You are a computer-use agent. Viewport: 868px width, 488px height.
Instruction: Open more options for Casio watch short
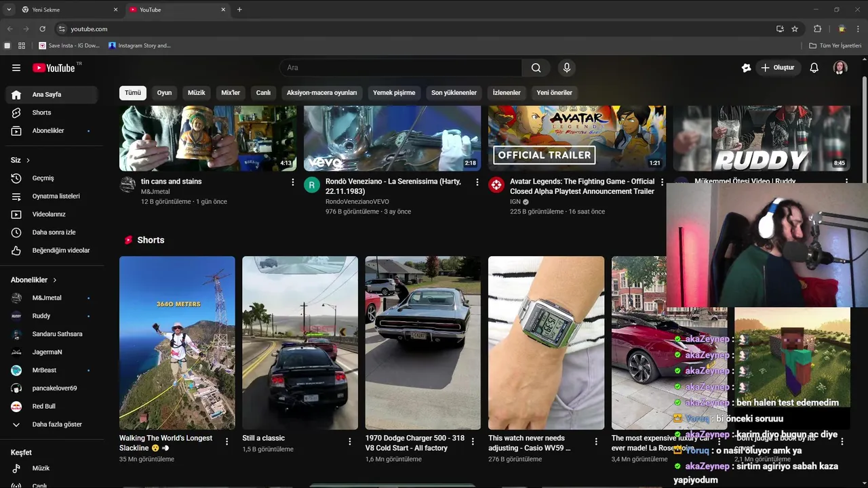point(596,441)
